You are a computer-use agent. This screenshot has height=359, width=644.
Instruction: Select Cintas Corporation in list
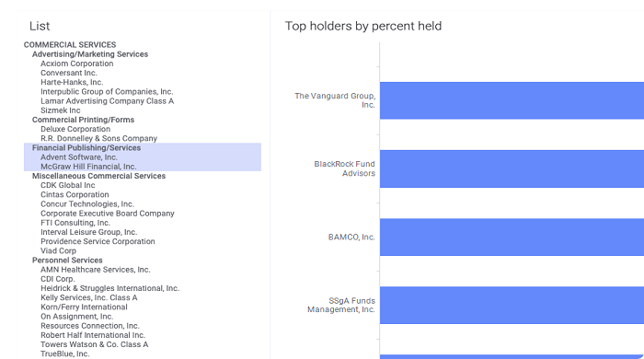[x=75, y=195]
